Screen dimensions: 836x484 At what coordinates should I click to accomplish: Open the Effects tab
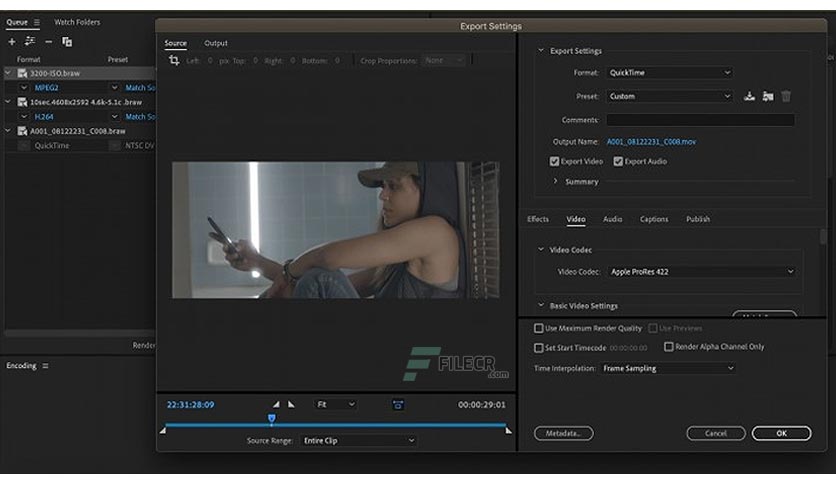[537, 219]
